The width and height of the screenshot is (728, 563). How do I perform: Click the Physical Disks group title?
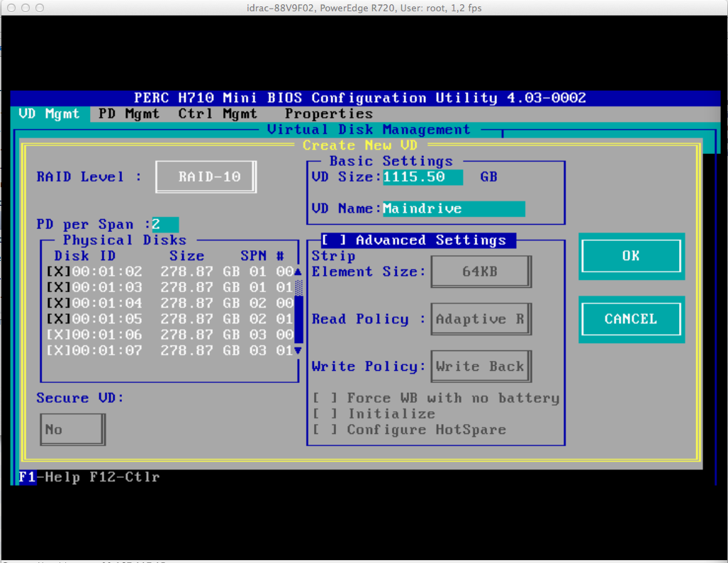[125, 240]
